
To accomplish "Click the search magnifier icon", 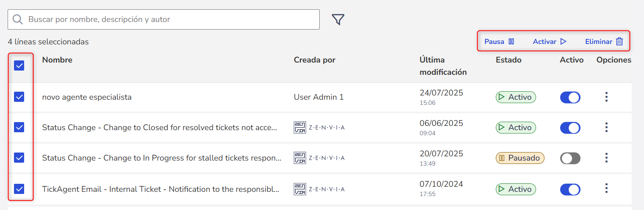I will click(x=17, y=19).
